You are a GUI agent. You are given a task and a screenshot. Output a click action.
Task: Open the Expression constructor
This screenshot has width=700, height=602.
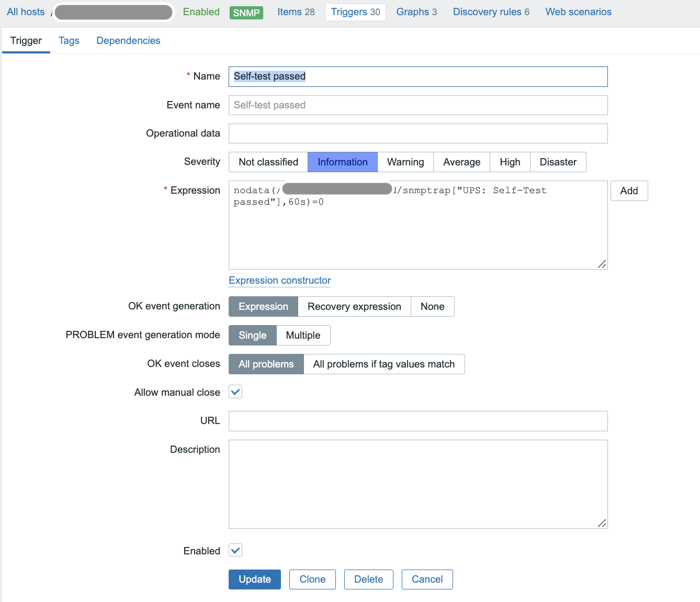click(279, 281)
